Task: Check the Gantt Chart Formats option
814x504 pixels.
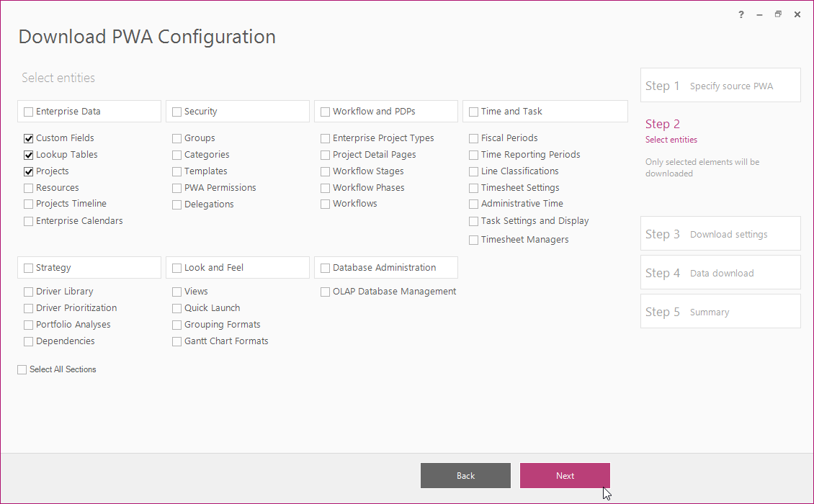Action: 177,341
